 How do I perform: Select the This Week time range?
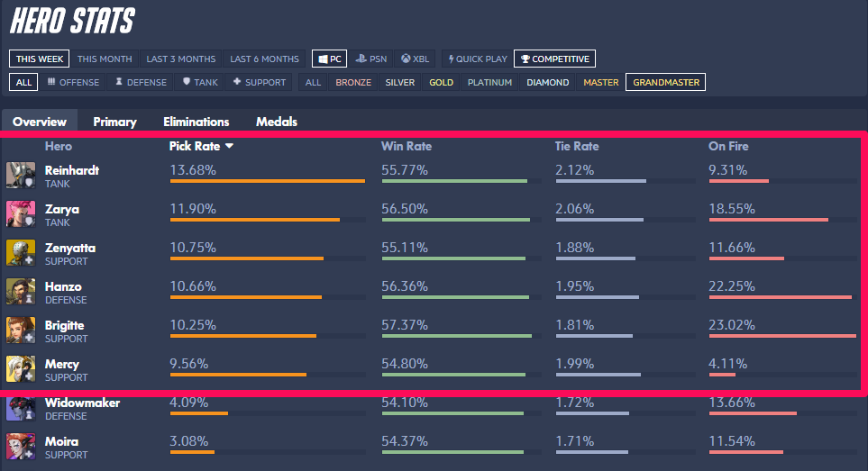coord(40,59)
